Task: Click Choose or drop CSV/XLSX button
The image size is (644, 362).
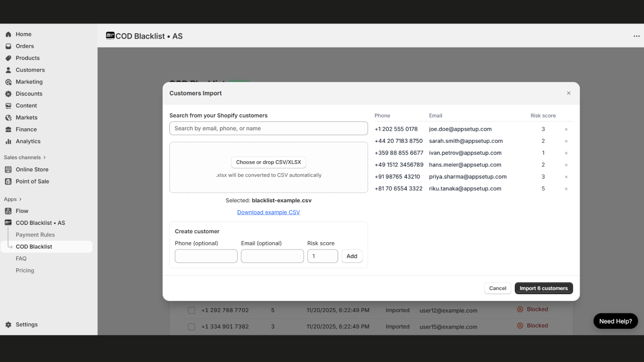Action: point(268,162)
